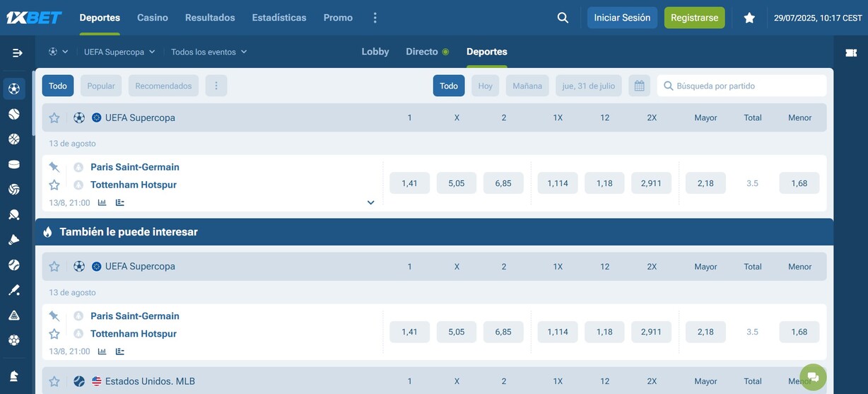Open the three-dot filter options beside Recomendados
Screen dimensions: 868x394
pyautogui.click(x=216, y=86)
